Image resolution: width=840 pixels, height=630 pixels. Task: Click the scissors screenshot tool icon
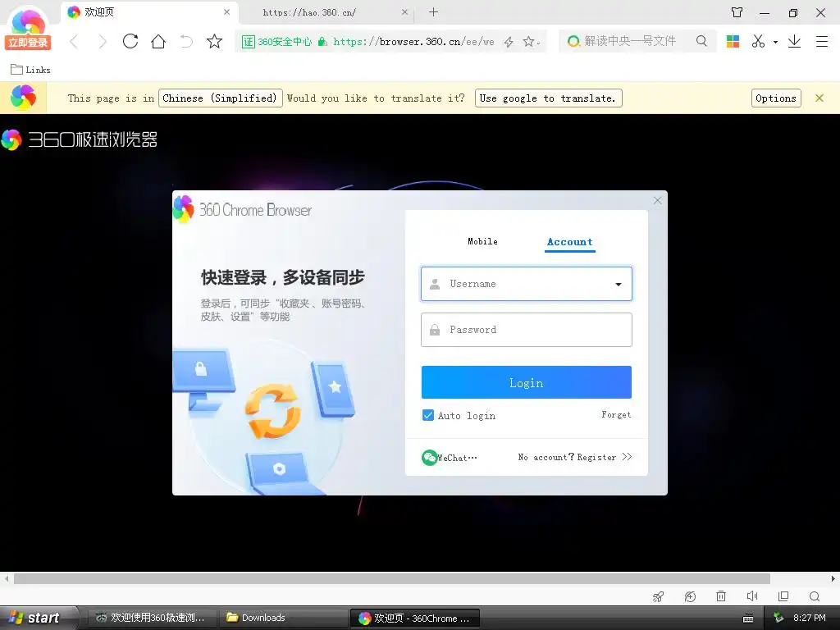click(x=758, y=41)
